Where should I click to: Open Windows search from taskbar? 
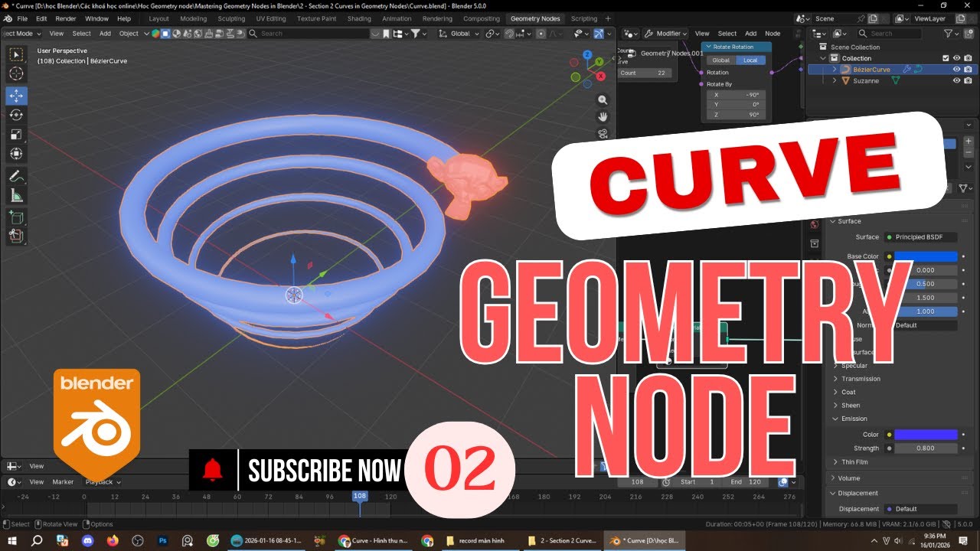[36, 540]
